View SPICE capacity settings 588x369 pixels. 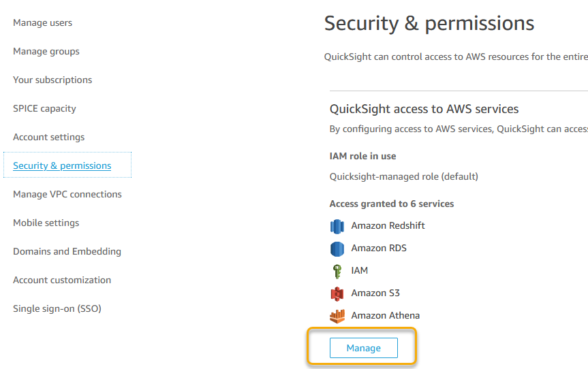tap(44, 109)
